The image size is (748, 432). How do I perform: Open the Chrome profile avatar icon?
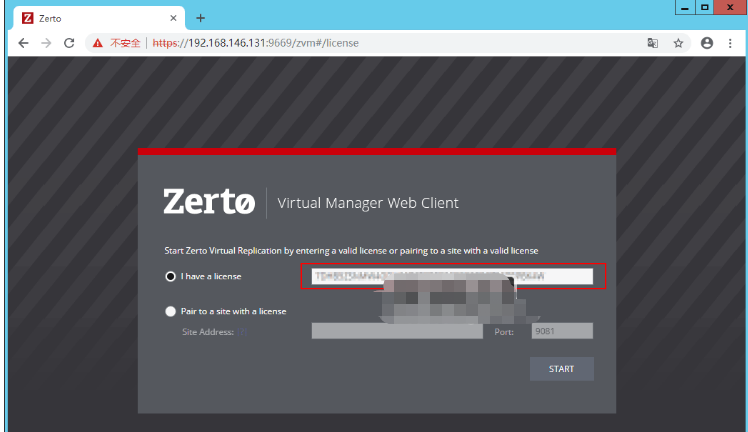point(707,43)
